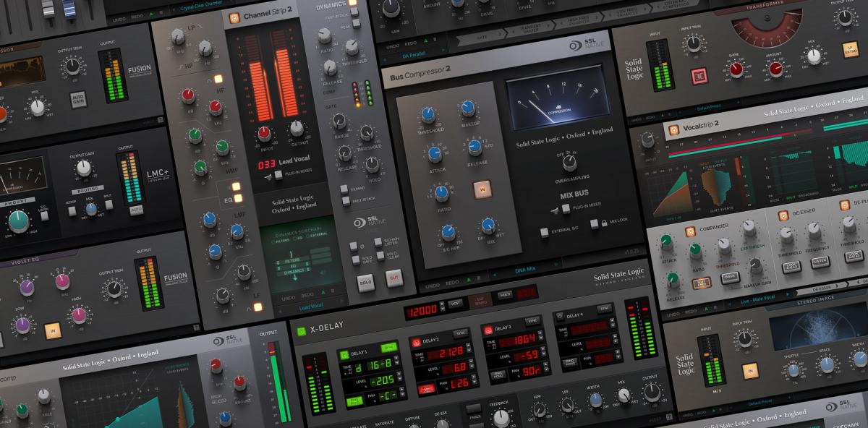
Task: Click the MAKEUP knob in Bus Compressor 2
Action: [x=469, y=108]
